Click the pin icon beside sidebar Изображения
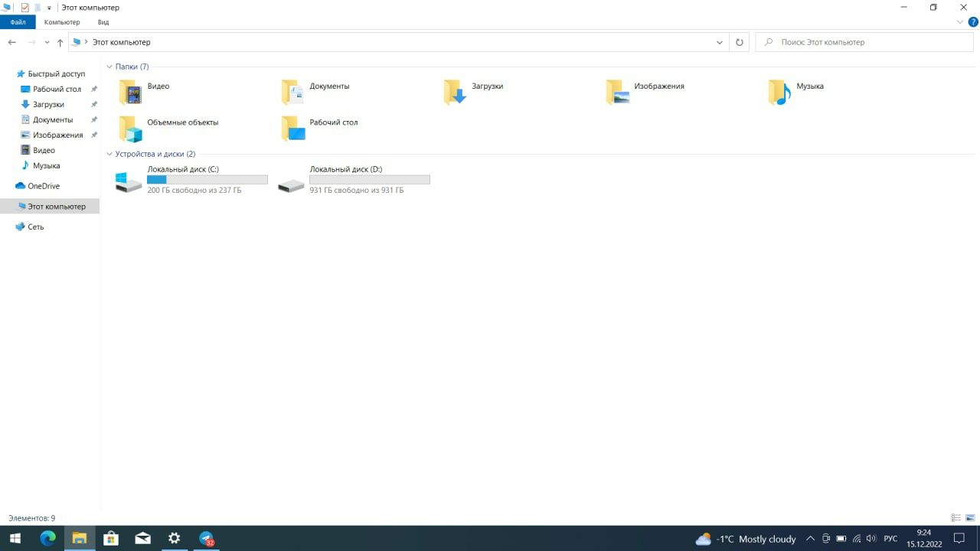Viewport: 980px width, 551px height. (94, 135)
